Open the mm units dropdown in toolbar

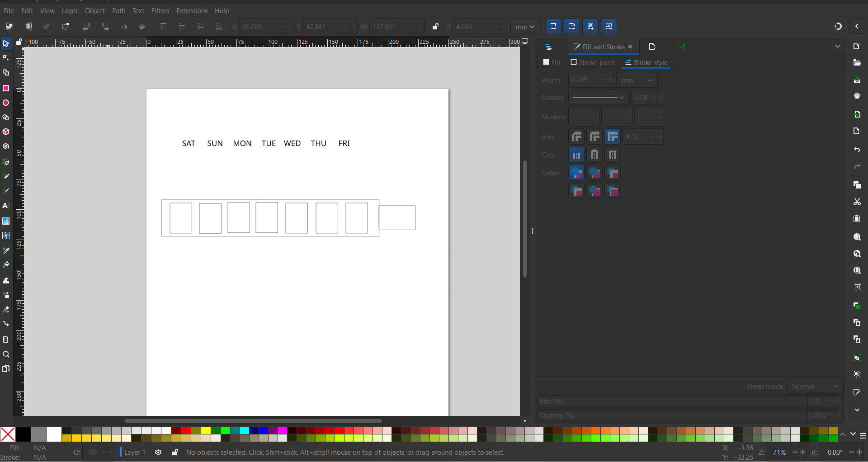[525, 27]
